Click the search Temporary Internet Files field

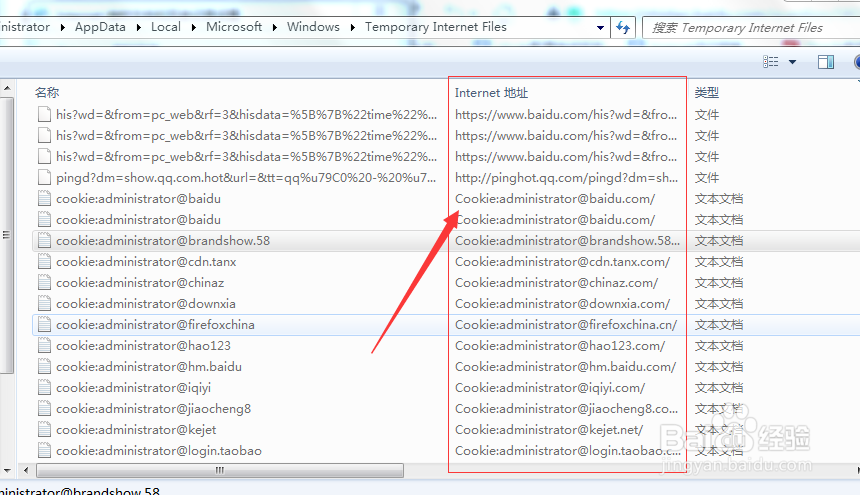(x=751, y=27)
